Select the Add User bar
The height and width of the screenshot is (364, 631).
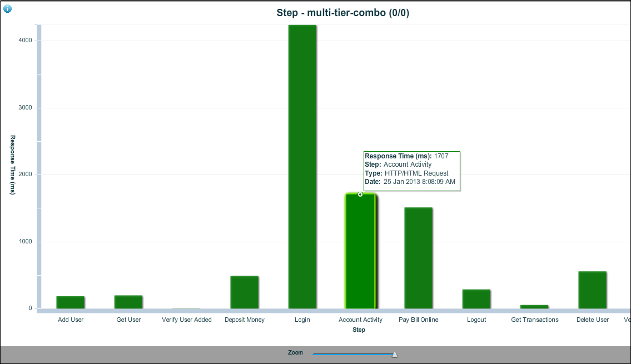tap(71, 303)
